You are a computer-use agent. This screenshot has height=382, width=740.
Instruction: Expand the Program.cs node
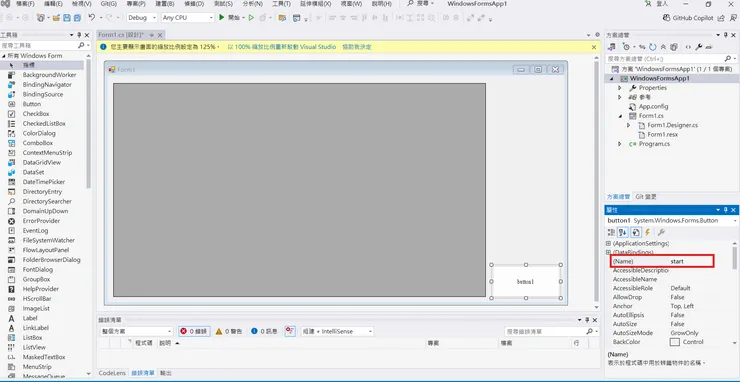pos(620,144)
